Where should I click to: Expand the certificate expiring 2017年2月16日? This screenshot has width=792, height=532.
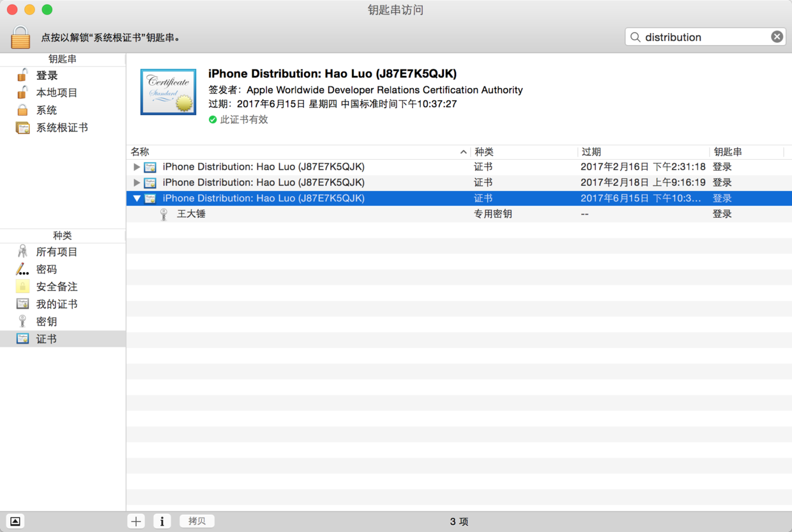(x=137, y=167)
